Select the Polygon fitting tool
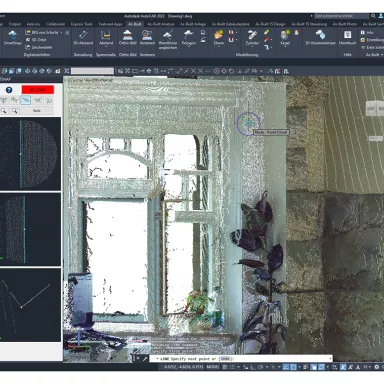 [188, 38]
